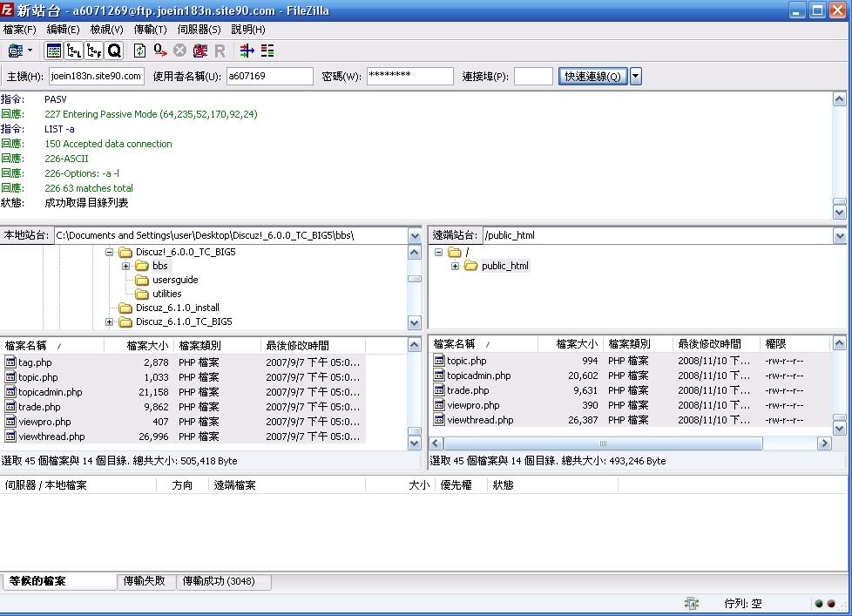Expand the bbs folder node
The height and width of the screenshot is (616, 852).
(x=125, y=266)
